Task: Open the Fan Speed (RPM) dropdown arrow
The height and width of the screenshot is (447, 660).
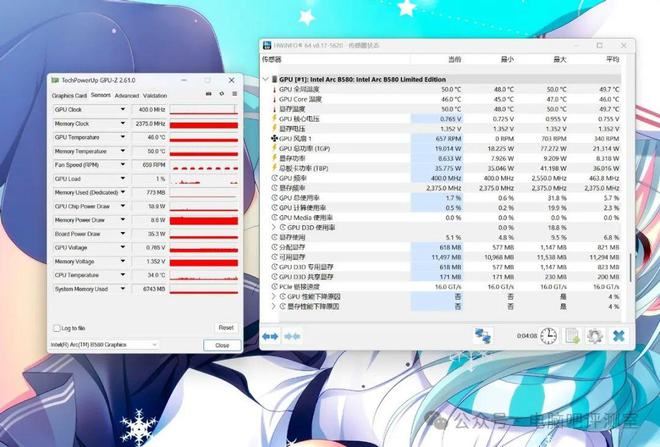Action: coord(123,165)
